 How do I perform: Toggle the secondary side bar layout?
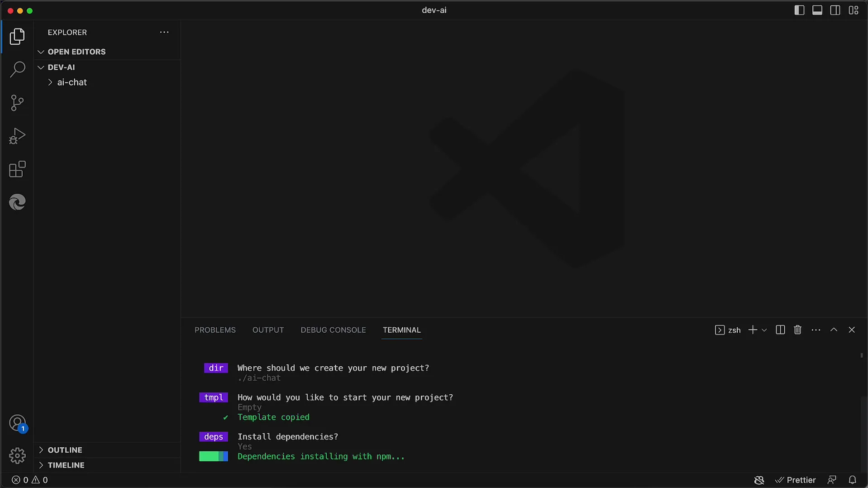click(835, 10)
